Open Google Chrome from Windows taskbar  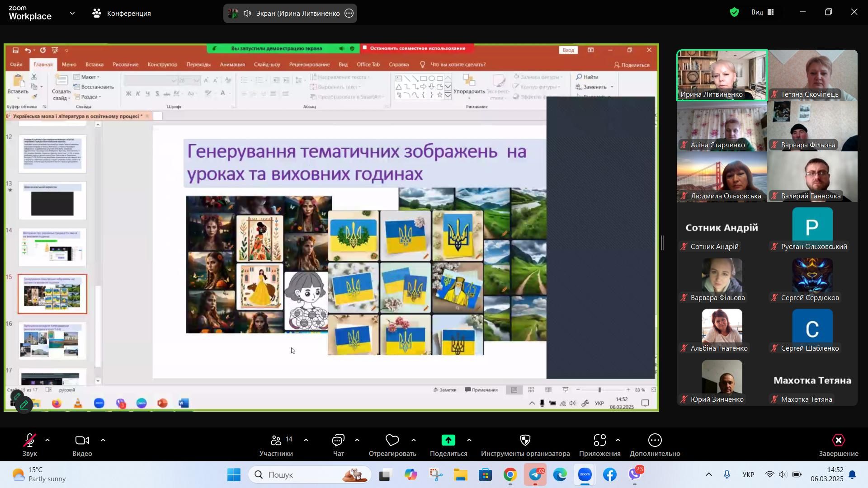coord(510,475)
